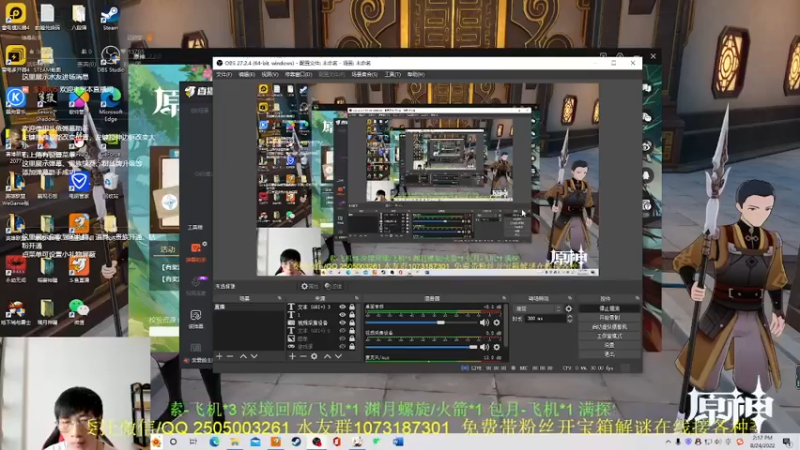
Task: Click the Start Recording button
Action: [609, 318]
